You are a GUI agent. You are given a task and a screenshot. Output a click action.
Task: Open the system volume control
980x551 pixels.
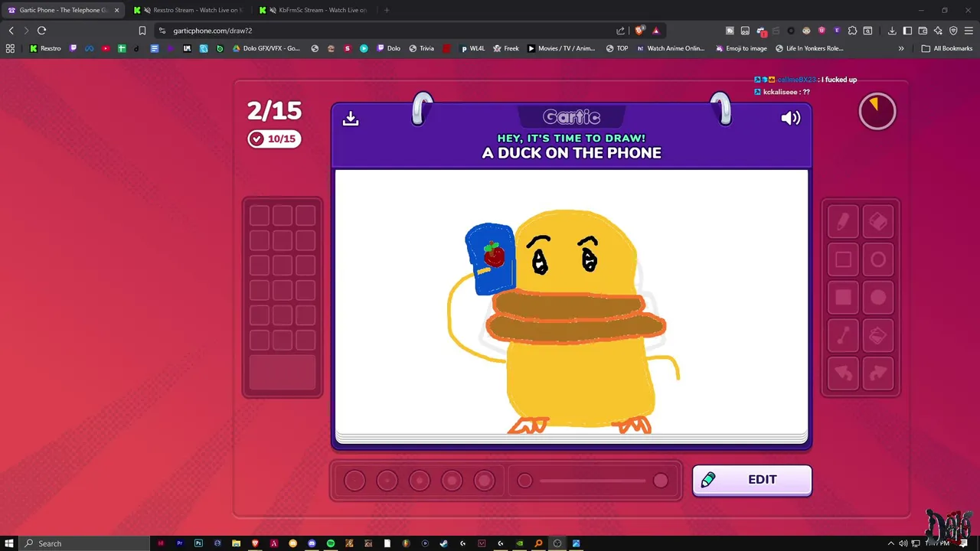(x=903, y=543)
